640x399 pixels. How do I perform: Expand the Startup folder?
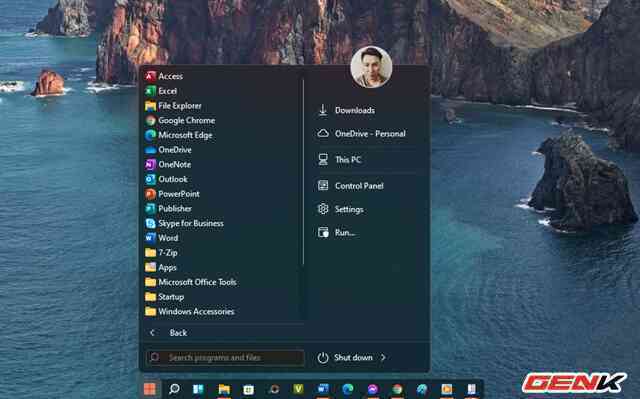(x=164, y=297)
